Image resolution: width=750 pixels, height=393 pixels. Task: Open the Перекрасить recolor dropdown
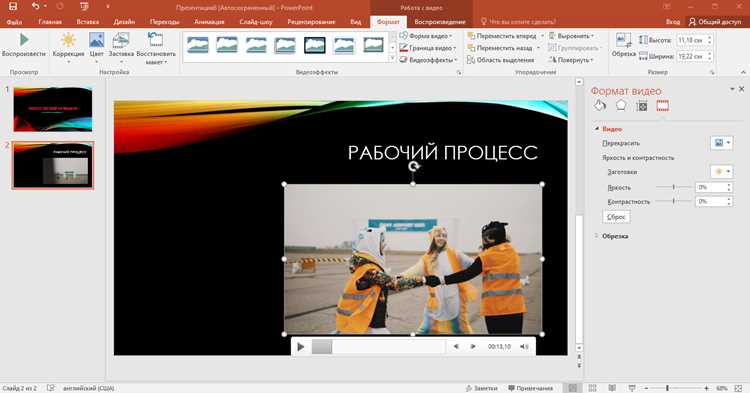coord(722,143)
